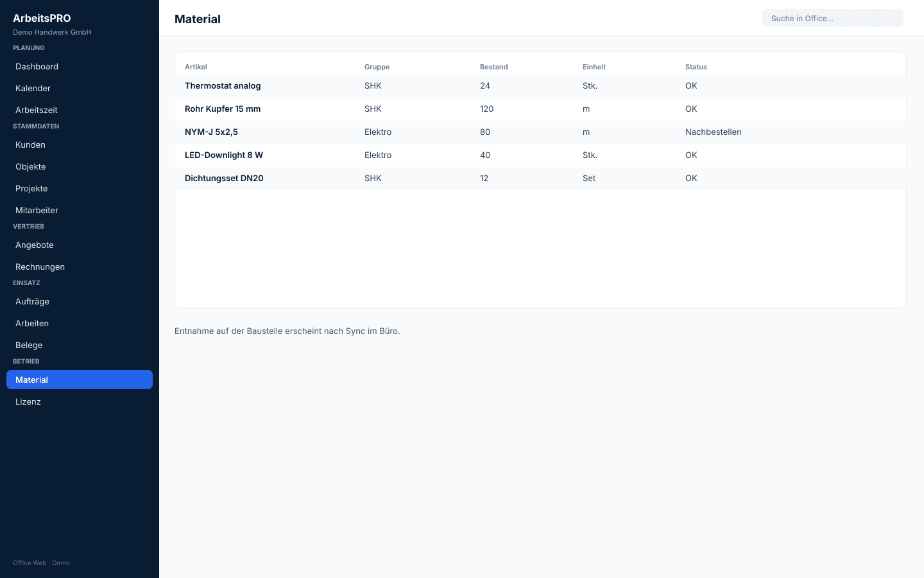Image resolution: width=924 pixels, height=578 pixels.
Task: Click the Elektro group of LED-Downlight 8 W
Action: [378, 155]
